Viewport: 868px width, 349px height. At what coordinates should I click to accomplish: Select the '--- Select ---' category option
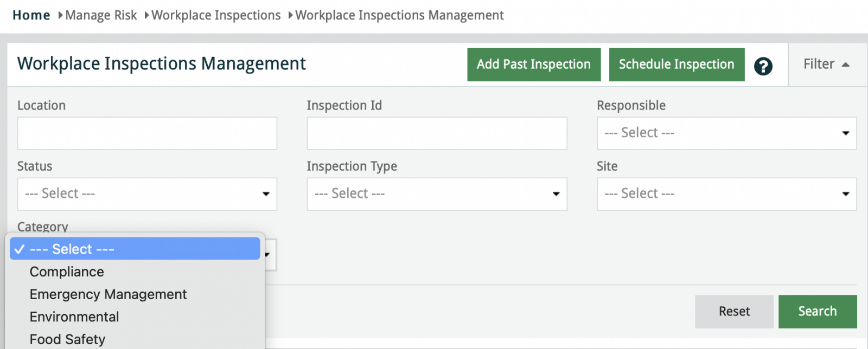[x=72, y=249]
